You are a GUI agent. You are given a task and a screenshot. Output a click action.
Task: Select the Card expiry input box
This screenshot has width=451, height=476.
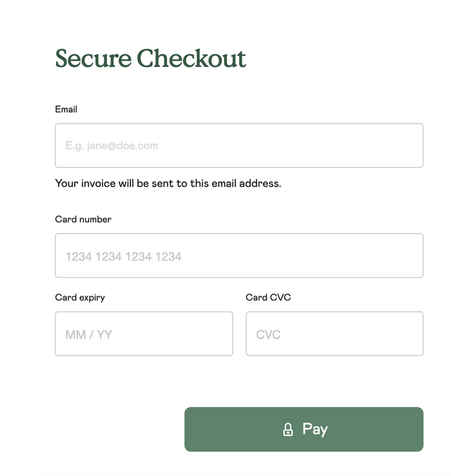click(144, 334)
